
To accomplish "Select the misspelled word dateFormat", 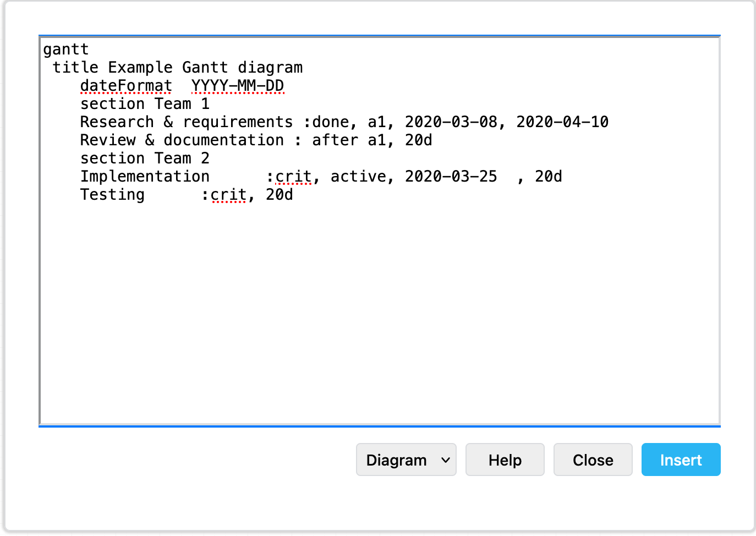I will [125, 85].
